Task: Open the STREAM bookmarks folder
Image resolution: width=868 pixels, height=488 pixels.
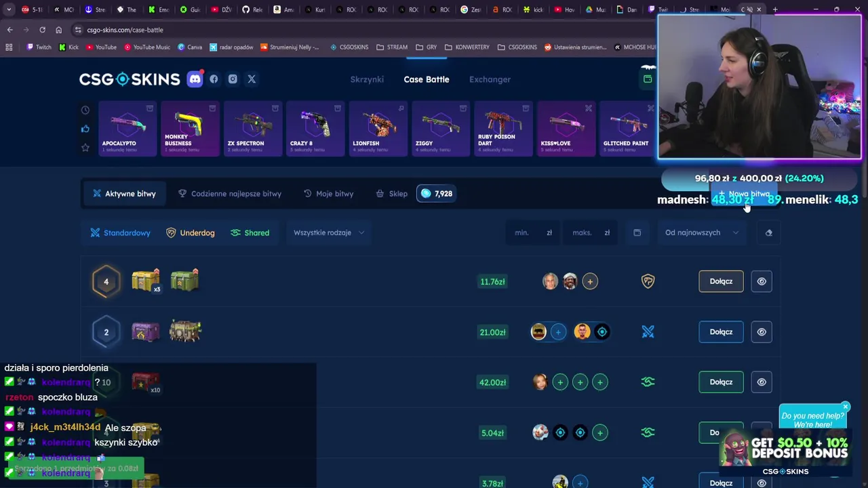Action: 393,47
